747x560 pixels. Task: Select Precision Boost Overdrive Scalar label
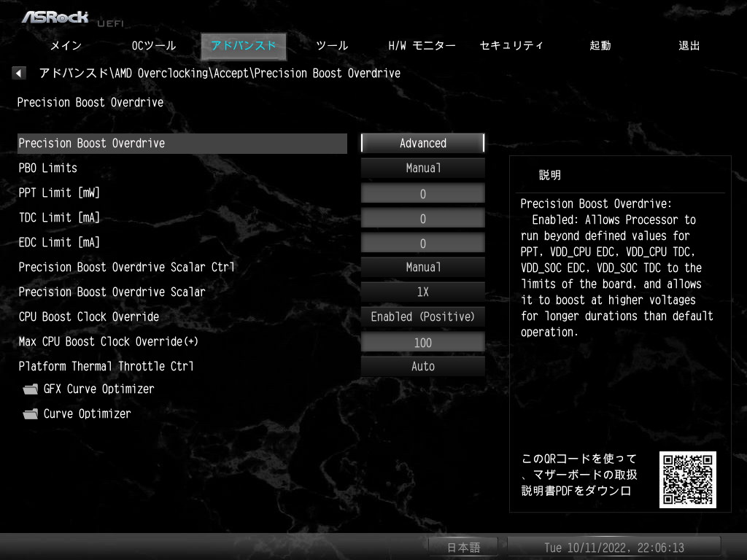pyautogui.click(x=112, y=292)
